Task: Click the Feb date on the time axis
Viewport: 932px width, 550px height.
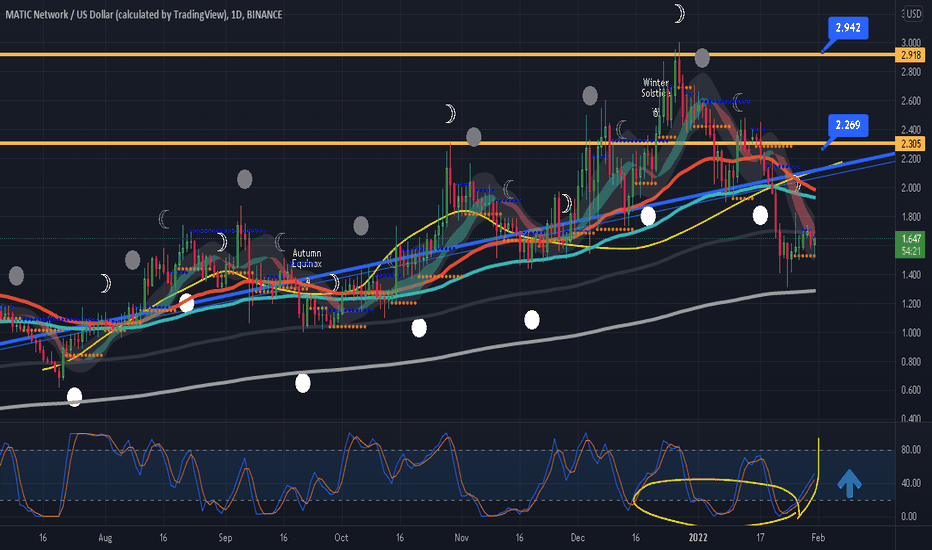Action: coord(818,538)
